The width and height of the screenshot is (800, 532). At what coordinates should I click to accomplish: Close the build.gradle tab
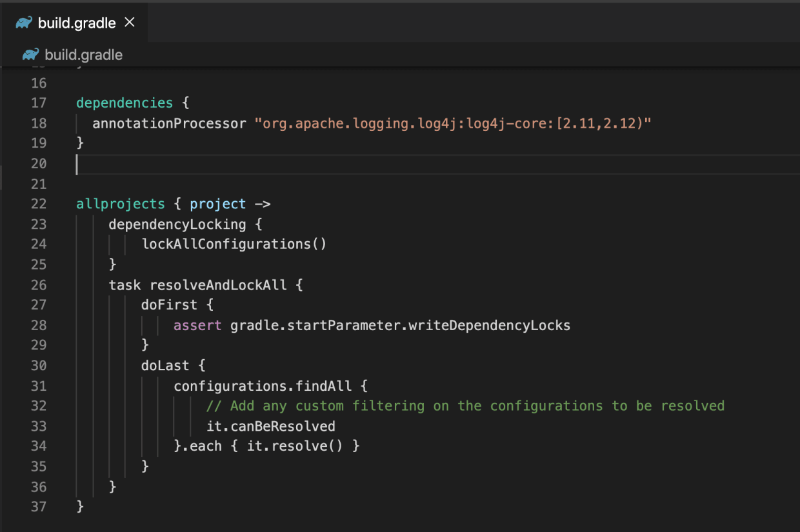(129, 23)
